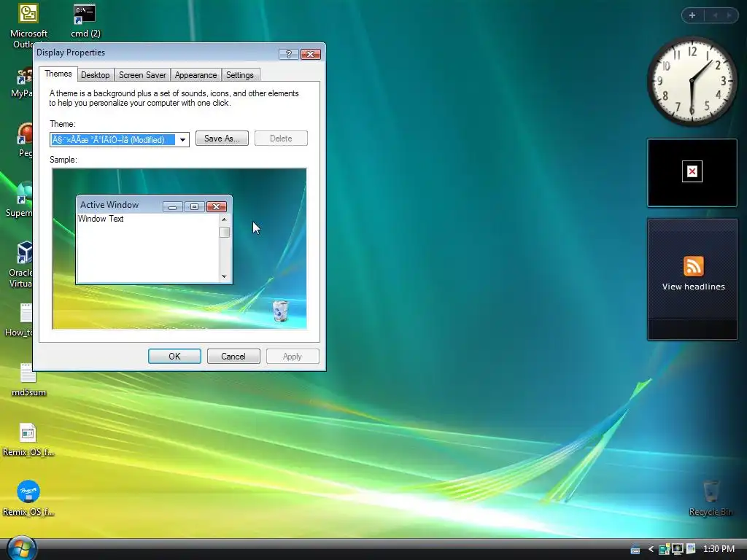Click the broken slideshow gadget red X

point(692,171)
